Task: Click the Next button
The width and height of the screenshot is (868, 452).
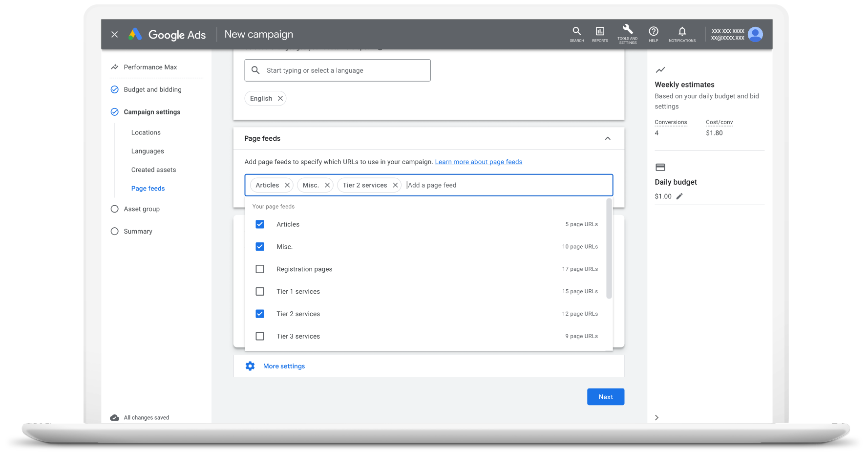Action: point(605,397)
